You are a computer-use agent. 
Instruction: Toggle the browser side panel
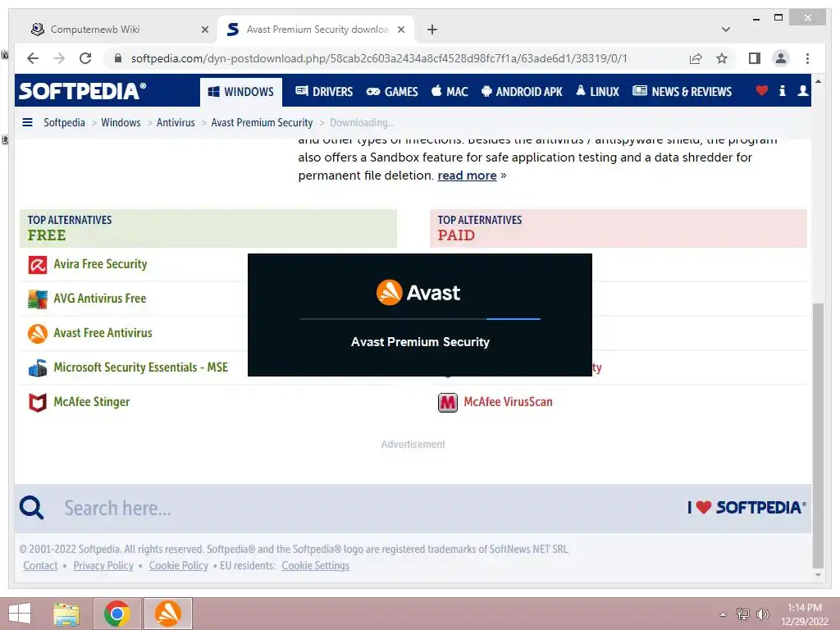[x=755, y=58]
